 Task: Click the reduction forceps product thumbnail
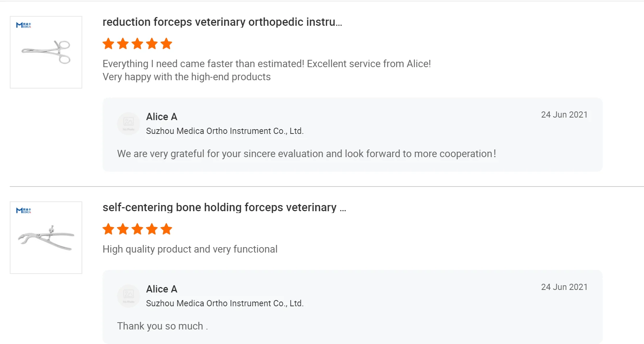coord(46,52)
